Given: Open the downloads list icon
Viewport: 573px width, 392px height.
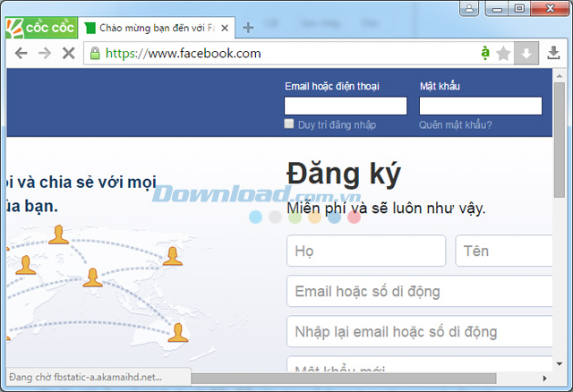Looking at the screenshot, I should coord(553,54).
